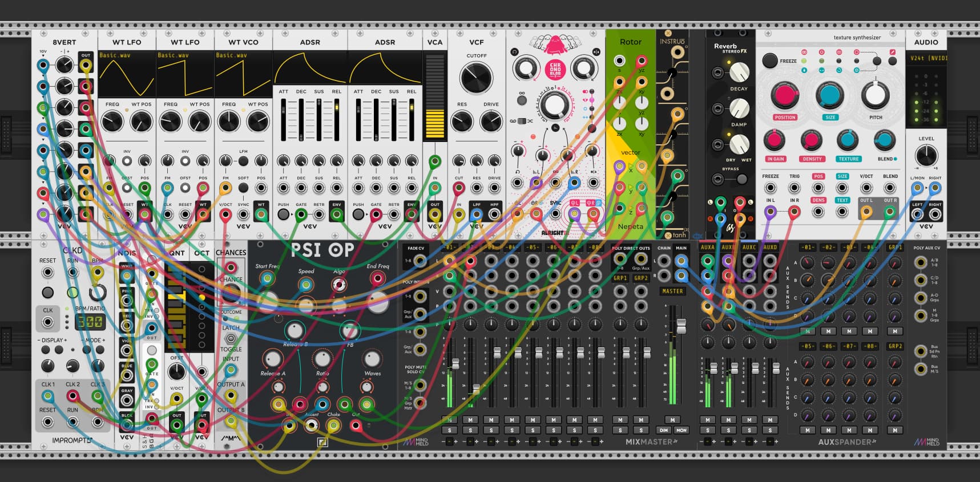Click the DENSITY knob on texture synthesizer
980x482 pixels.
coord(811,140)
